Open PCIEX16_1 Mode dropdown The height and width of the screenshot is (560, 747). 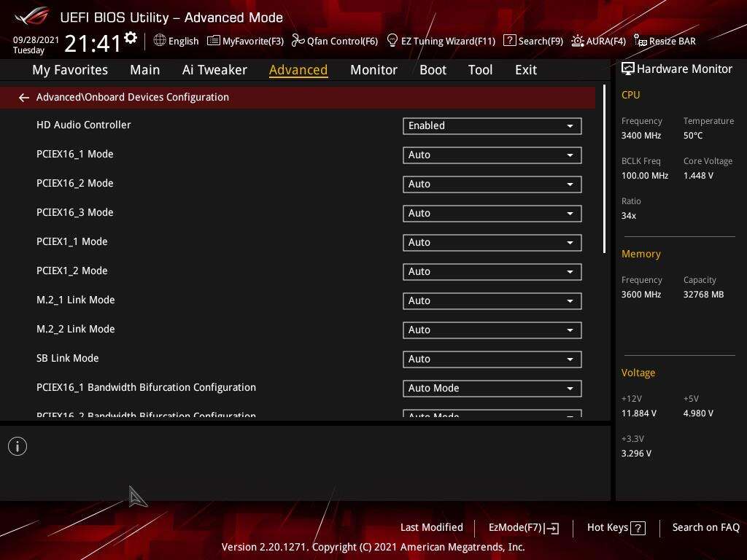(x=492, y=155)
